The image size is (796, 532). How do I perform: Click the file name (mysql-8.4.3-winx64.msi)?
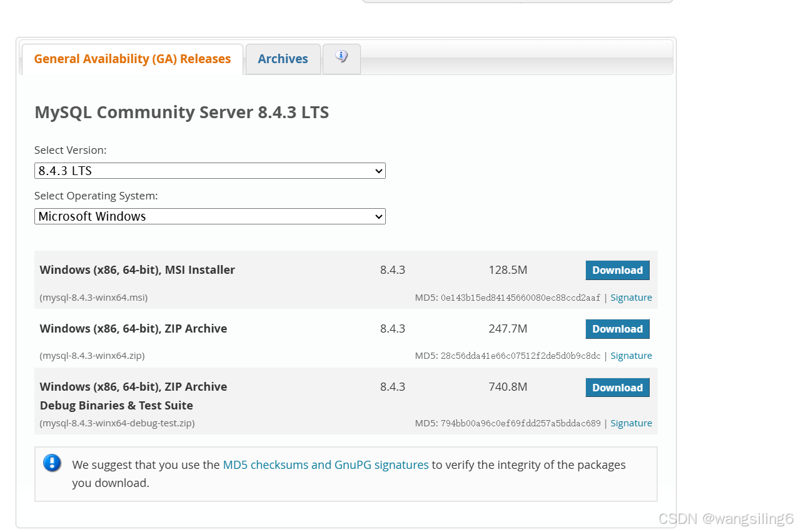94,298
